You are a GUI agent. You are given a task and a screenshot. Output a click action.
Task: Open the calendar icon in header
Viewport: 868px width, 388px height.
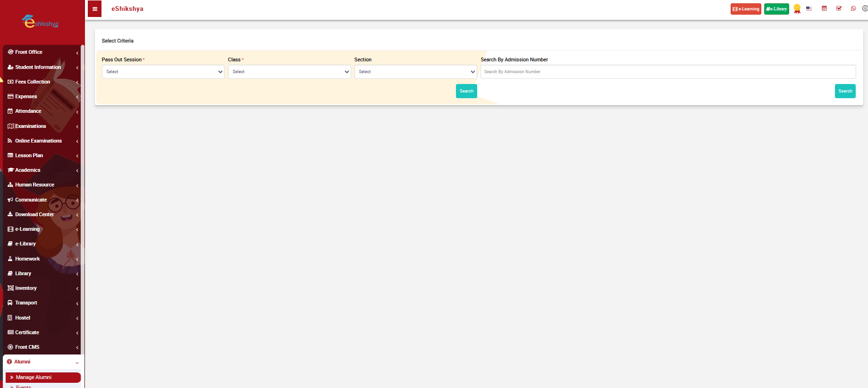click(824, 8)
